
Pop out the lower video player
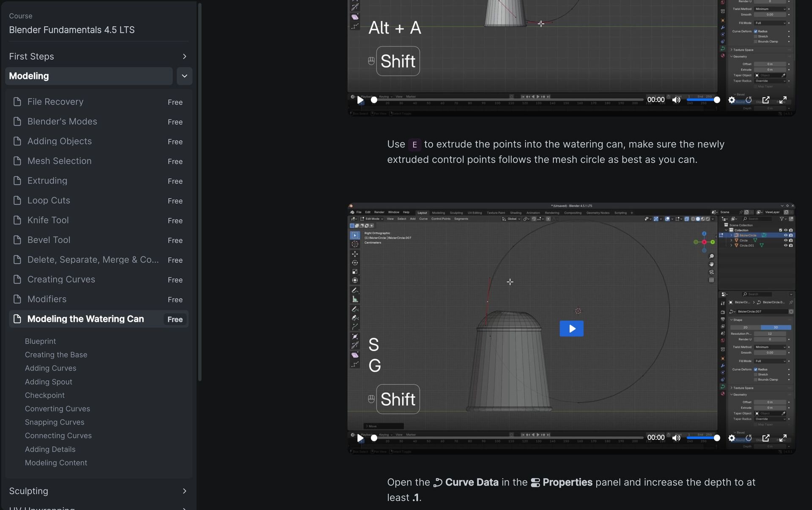tap(766, 438)
